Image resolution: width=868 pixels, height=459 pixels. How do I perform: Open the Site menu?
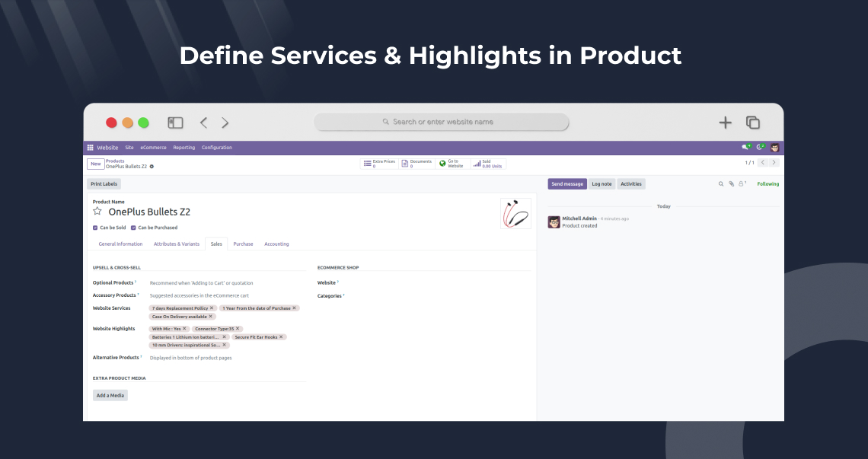(129, 148)
